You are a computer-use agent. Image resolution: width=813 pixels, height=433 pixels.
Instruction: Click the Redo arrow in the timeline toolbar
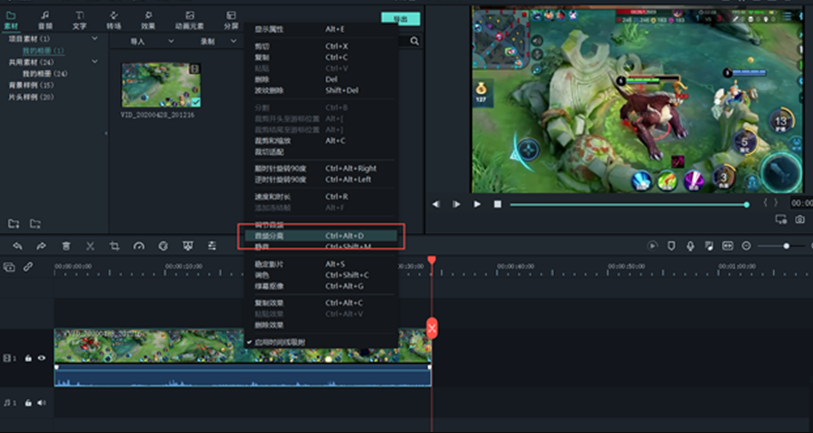(41, 246)
